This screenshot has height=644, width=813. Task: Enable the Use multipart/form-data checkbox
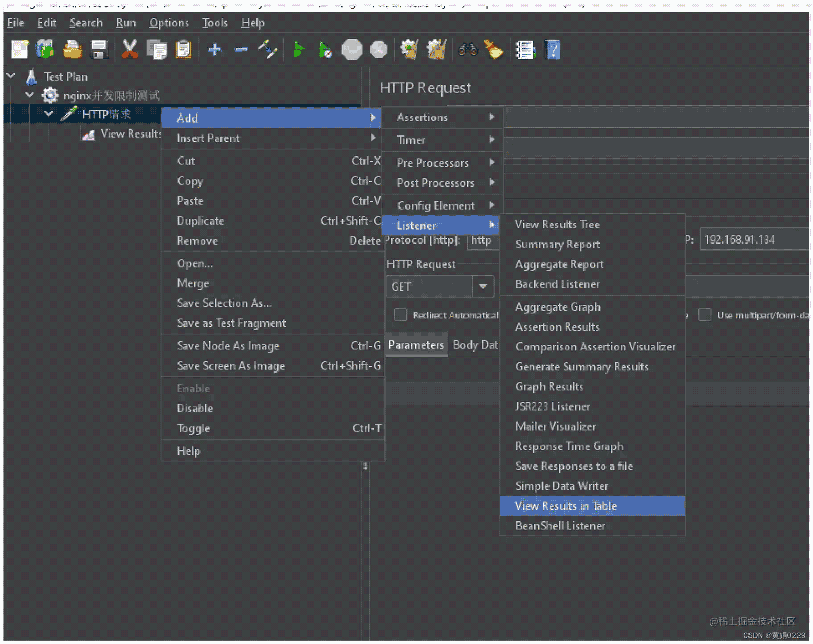tap(704, 315)
